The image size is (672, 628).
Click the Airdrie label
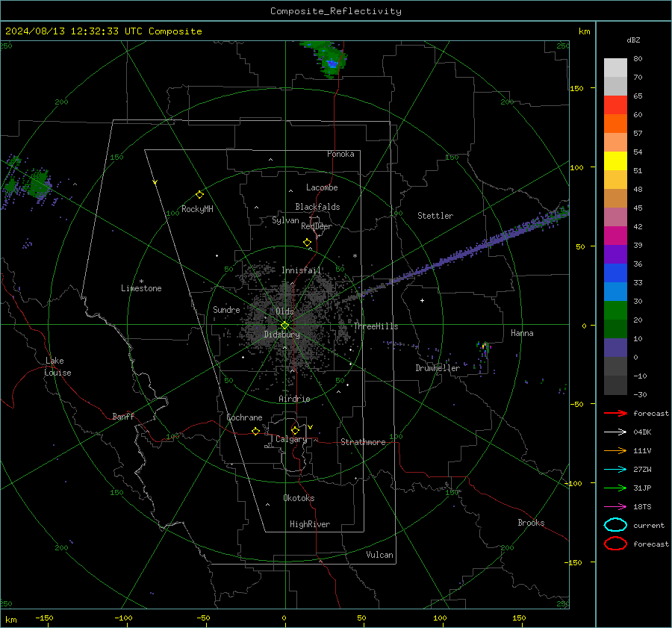click(x=294, y=399)
